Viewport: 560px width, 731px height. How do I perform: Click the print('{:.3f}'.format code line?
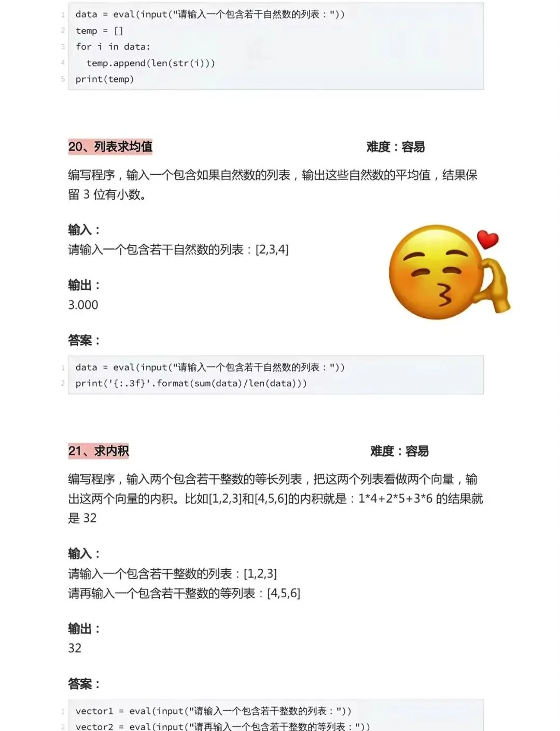(191, 384)
